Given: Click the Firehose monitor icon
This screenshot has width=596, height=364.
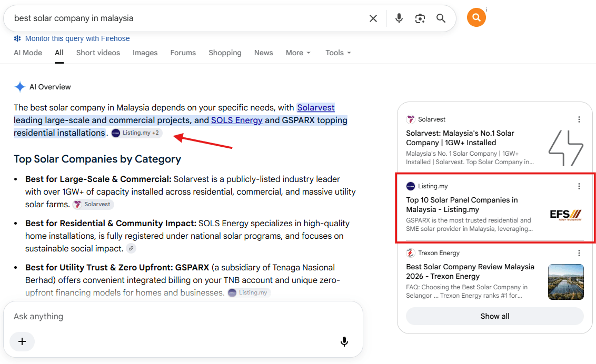Looking at the screenshot, I should click(17, 38).
